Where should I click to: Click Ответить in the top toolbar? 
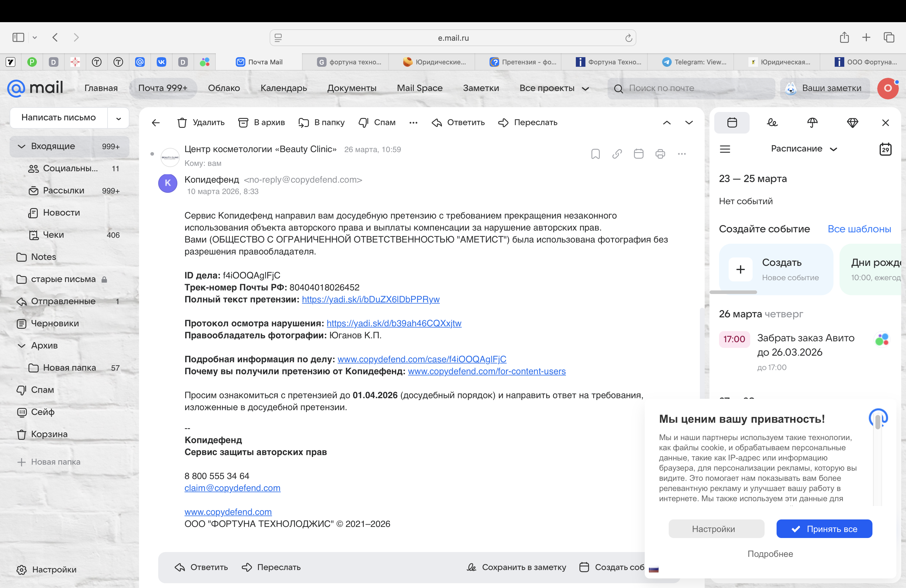point(458,122)
